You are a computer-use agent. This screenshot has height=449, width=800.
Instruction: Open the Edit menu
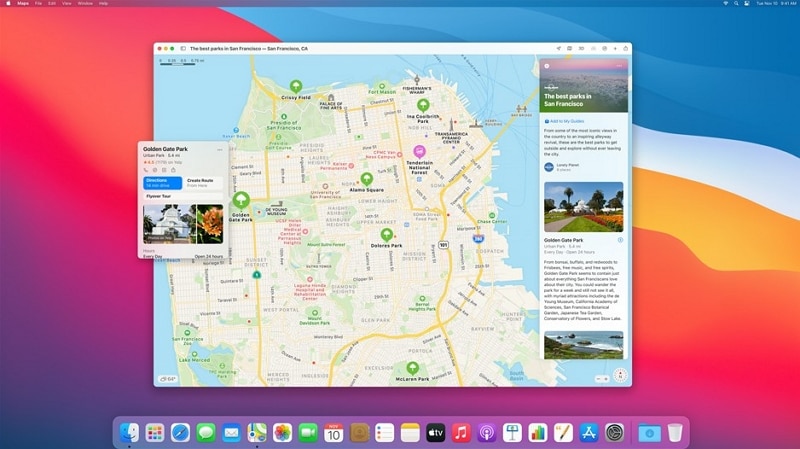click(x=52, y=3)
